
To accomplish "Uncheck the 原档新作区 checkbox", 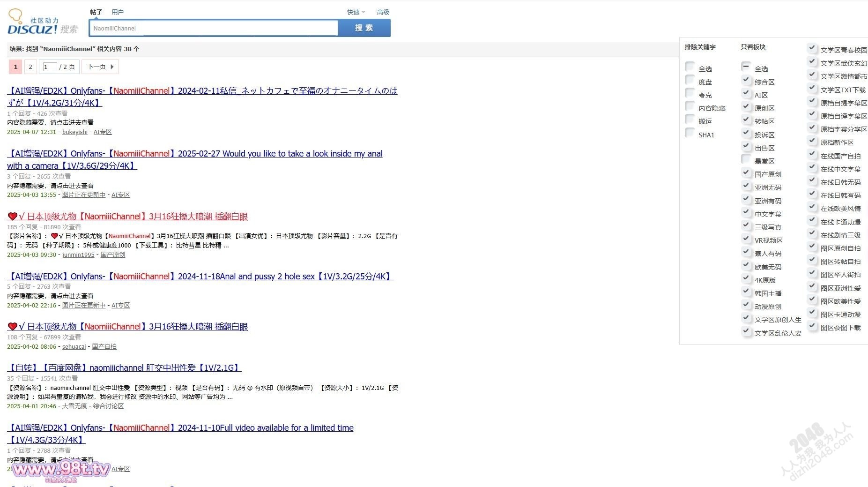I will 812,140.
